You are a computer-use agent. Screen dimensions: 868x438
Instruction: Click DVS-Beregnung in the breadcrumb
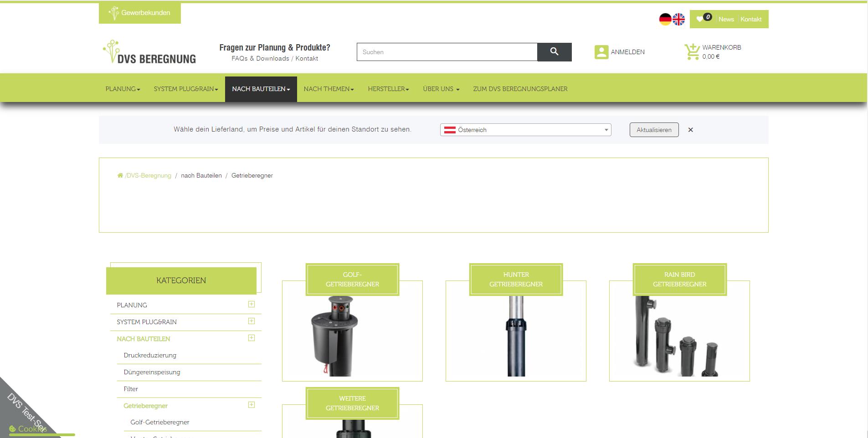click(149, 175)
